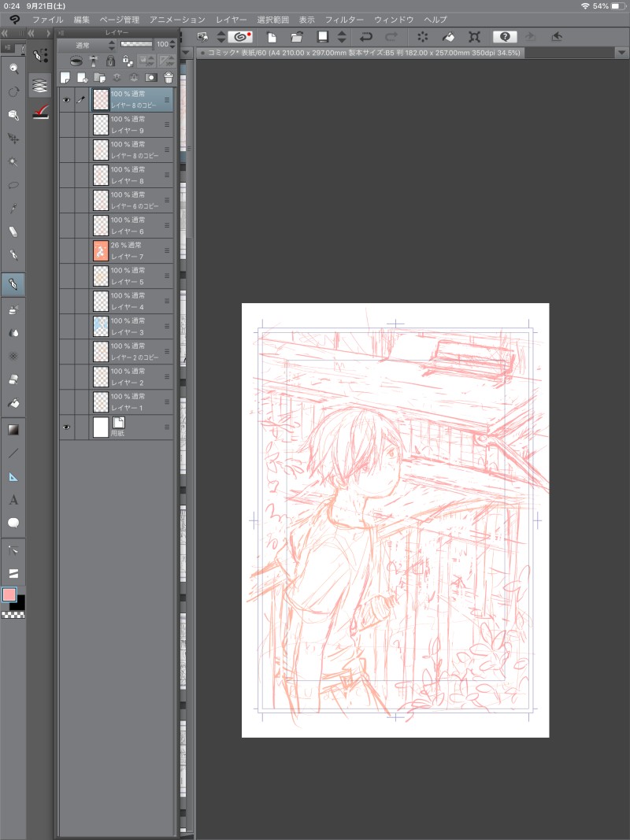Adjust the opacity 100 stepper arrows
Image resolution: width=630 pixels, height=840 pixels.
click(x=172, y=44)
